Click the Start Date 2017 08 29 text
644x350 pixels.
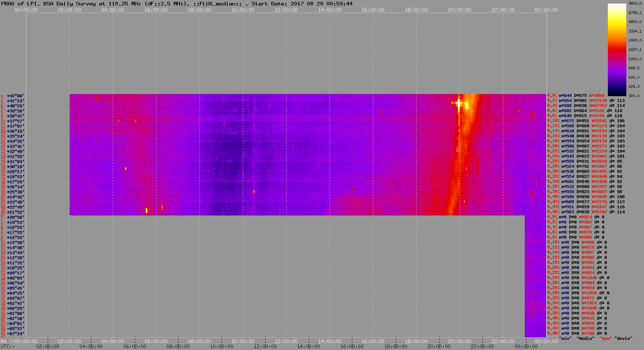pyautogui.click(x=302, y=4)
